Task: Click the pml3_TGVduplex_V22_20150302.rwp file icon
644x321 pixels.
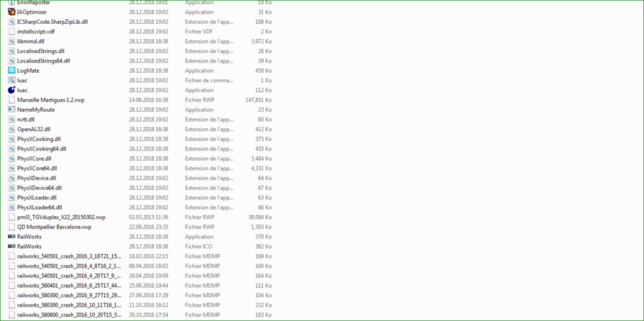Action: [x=12, y=217]
